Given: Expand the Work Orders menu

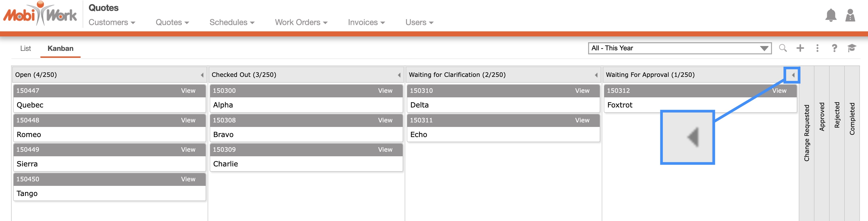Looking at the screenshot, I should (301, 22).
